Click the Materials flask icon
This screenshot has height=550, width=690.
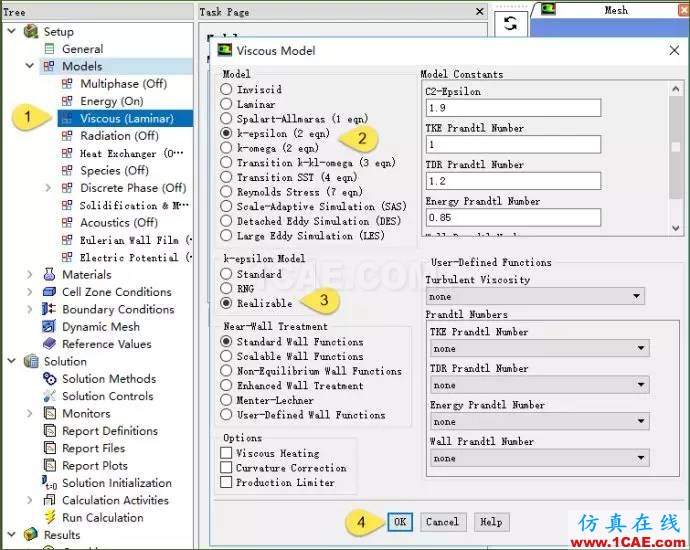click(49, 275)
